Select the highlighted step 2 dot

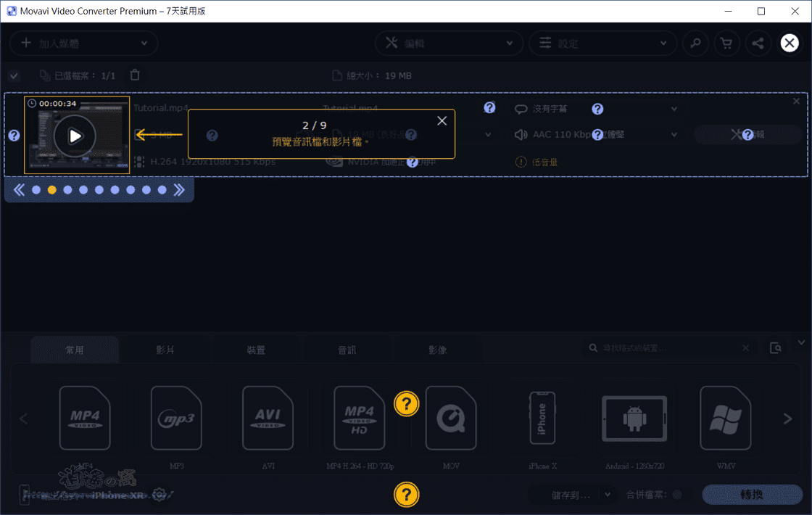[x=51, y=190]
